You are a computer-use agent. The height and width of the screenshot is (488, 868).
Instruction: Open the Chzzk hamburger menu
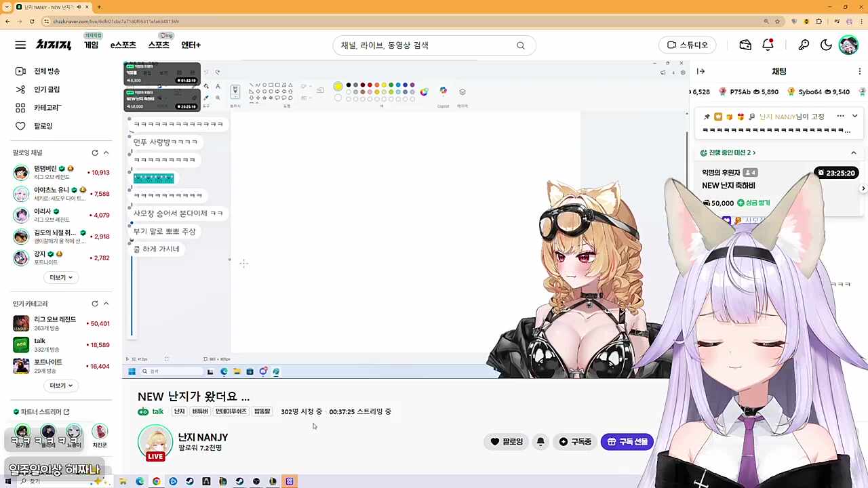[20, 45]
